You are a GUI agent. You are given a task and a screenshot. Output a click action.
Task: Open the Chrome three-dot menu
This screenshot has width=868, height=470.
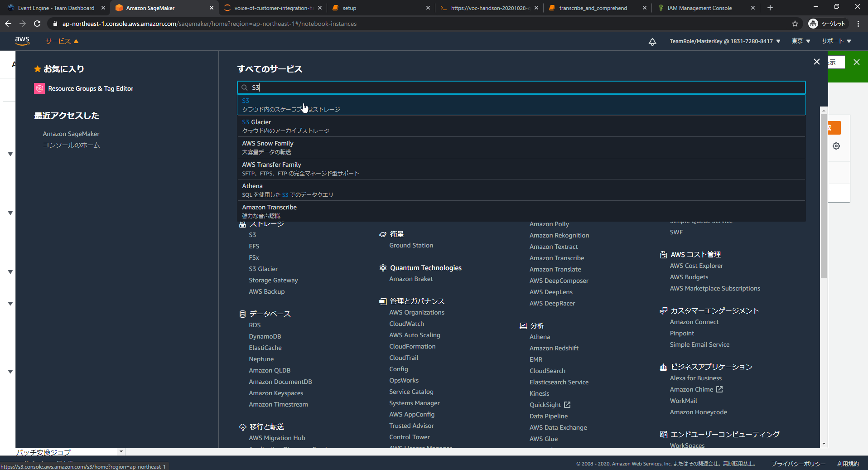pos(858,24)
